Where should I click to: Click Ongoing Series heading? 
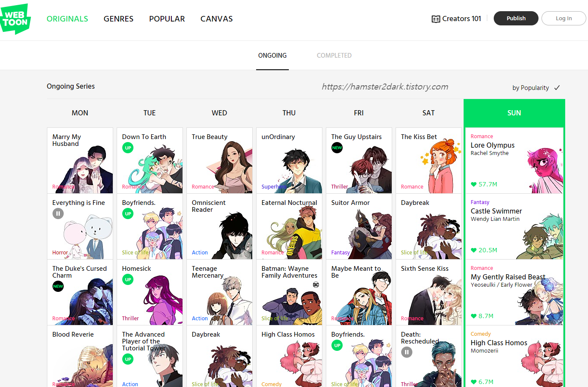point(71,86)
